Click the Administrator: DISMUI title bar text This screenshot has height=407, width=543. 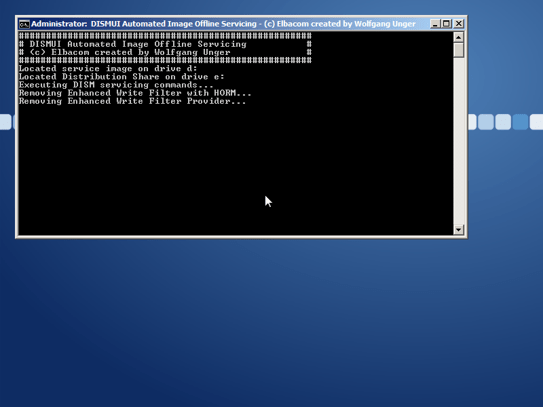[223, 24]
